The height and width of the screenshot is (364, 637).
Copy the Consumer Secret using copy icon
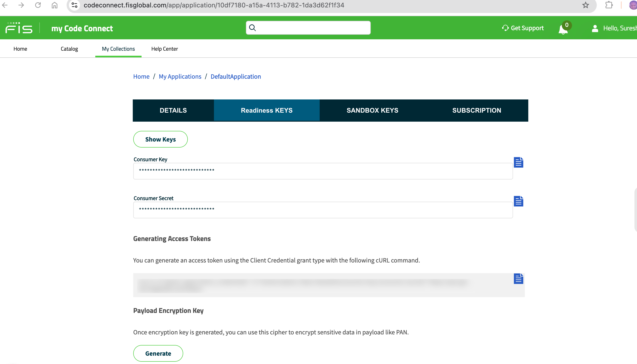tap(519, 201)
